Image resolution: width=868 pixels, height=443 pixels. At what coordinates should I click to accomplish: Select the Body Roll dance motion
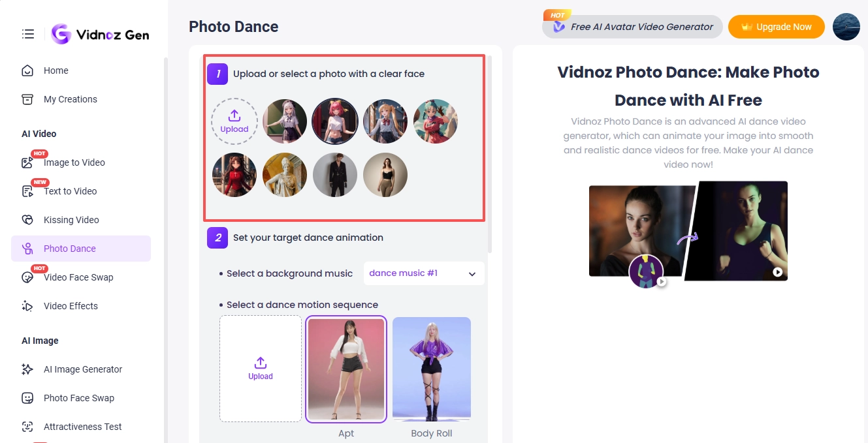tap(431, 369)
